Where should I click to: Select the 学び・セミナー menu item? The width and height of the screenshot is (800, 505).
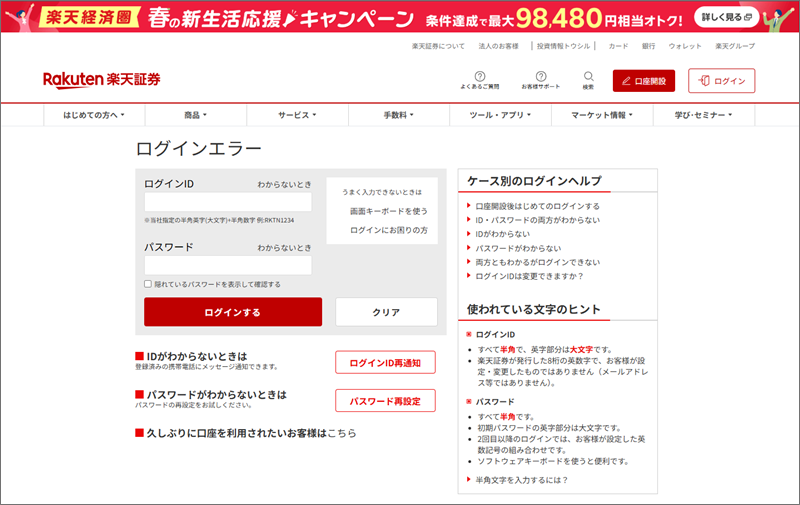coord(704,116)
